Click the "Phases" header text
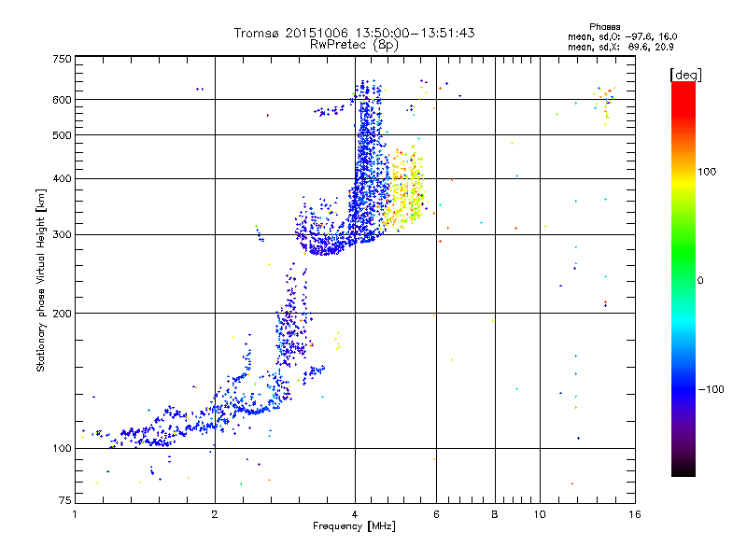747x560 pixels. coord(604,27)
